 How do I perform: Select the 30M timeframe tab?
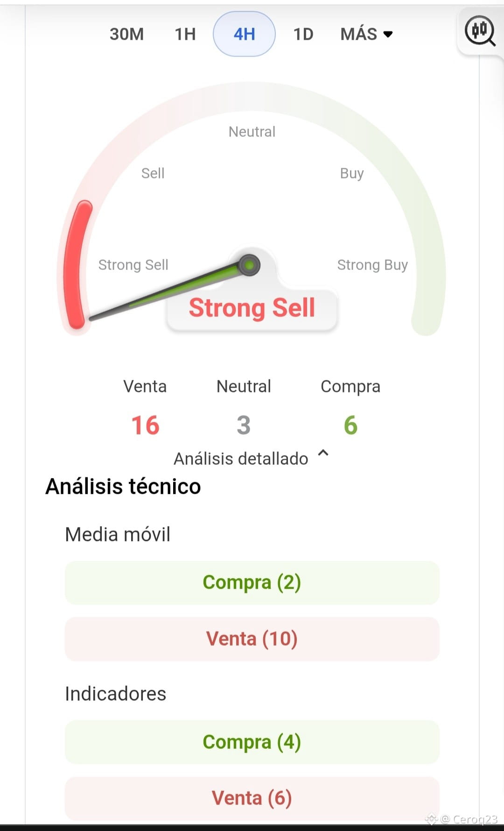click(126, 34)
